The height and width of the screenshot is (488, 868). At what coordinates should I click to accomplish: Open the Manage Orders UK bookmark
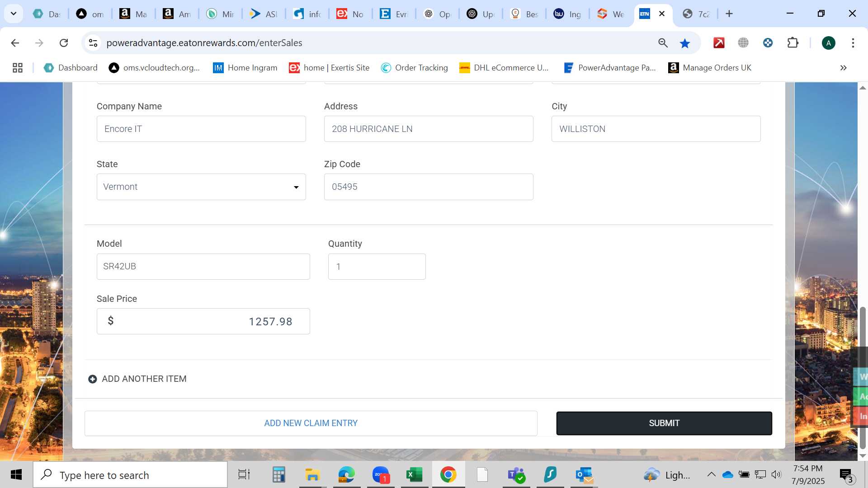[710, 68]
